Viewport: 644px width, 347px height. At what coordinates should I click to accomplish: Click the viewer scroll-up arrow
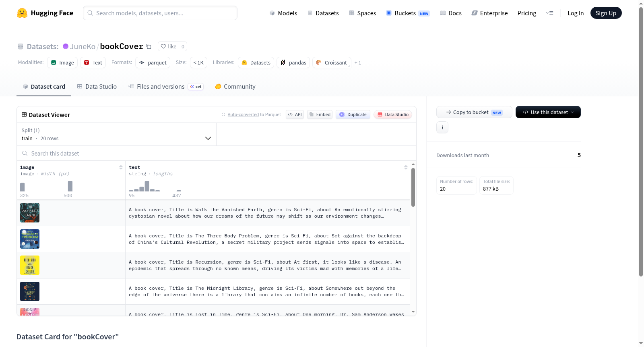coord(413,164)
